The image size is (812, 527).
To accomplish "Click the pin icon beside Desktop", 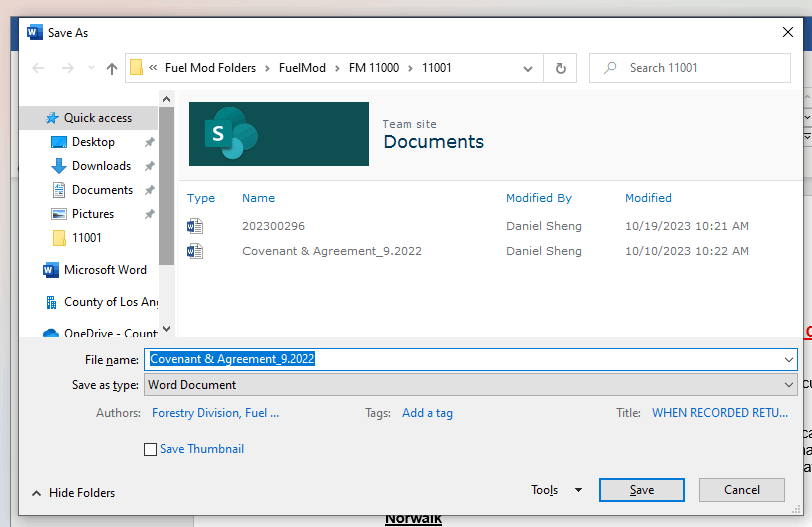I will (150, 142).
